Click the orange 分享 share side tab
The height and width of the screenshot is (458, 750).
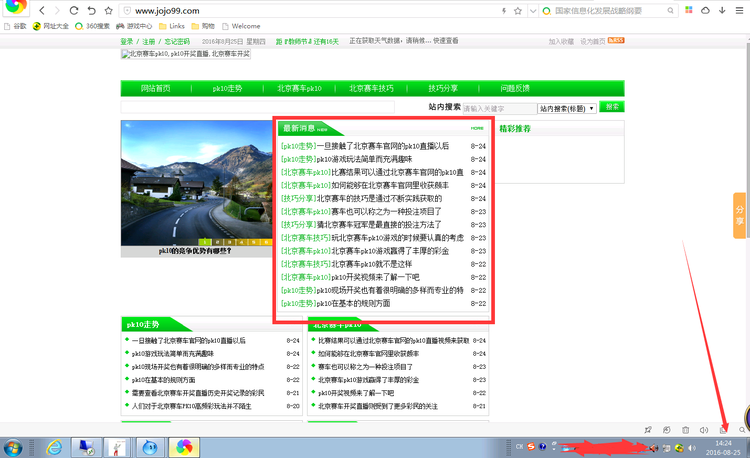coord(739,215)
